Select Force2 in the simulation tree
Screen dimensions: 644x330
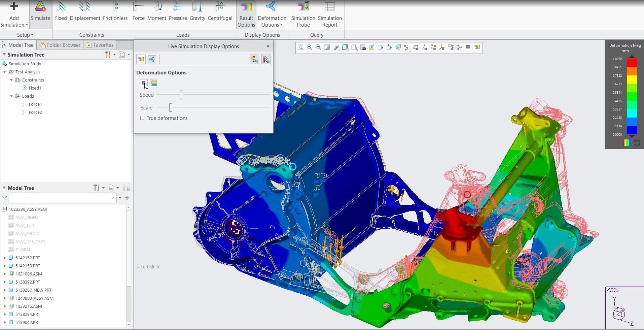(x=35, y=112)
